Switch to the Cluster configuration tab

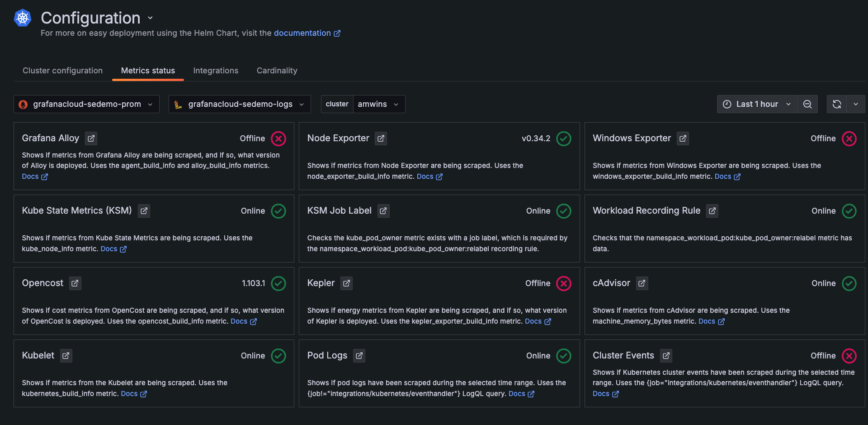click(x=63, y=71)
